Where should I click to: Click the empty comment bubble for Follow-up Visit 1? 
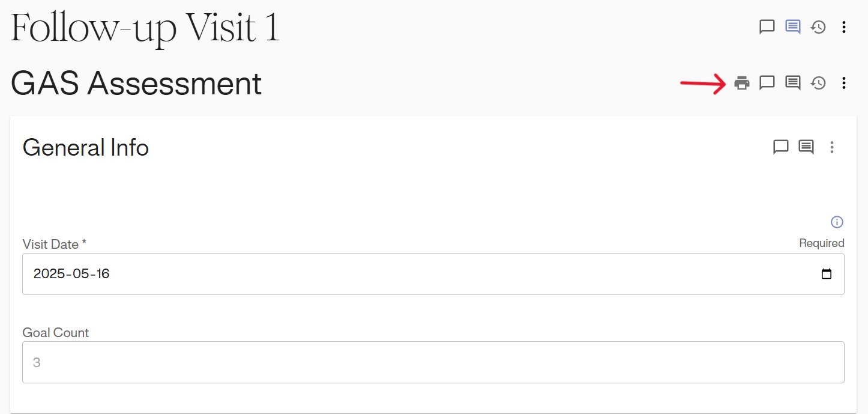click(767, 27)
